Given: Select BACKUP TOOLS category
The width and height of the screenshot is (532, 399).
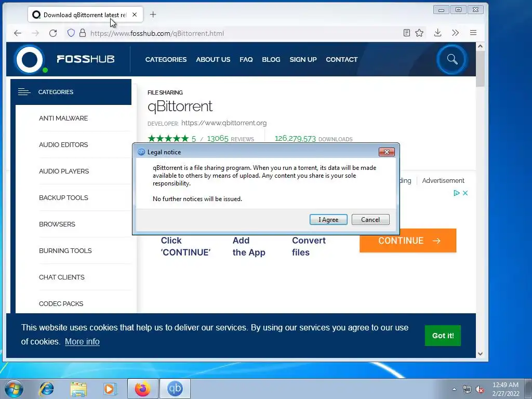Looking at the screenshot, I should pos(63,197).
